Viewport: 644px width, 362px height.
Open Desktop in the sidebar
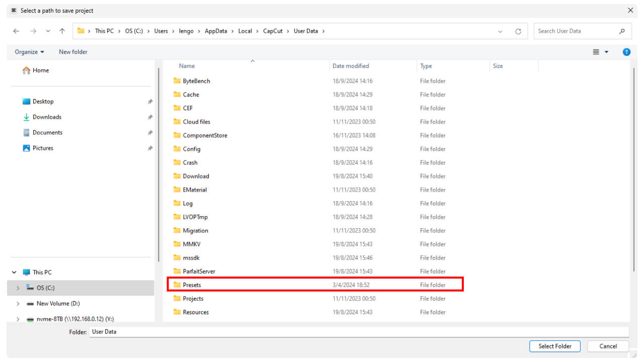pos(38,102)
